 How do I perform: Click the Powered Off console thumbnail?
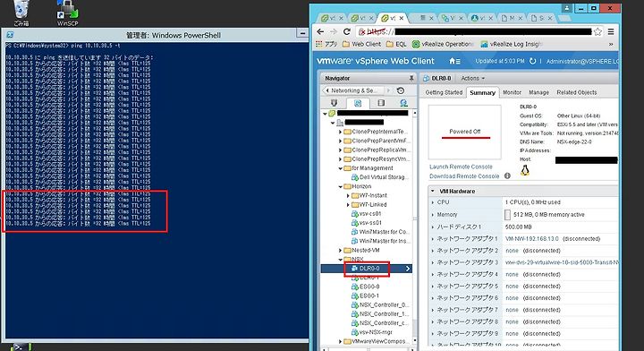464,132
